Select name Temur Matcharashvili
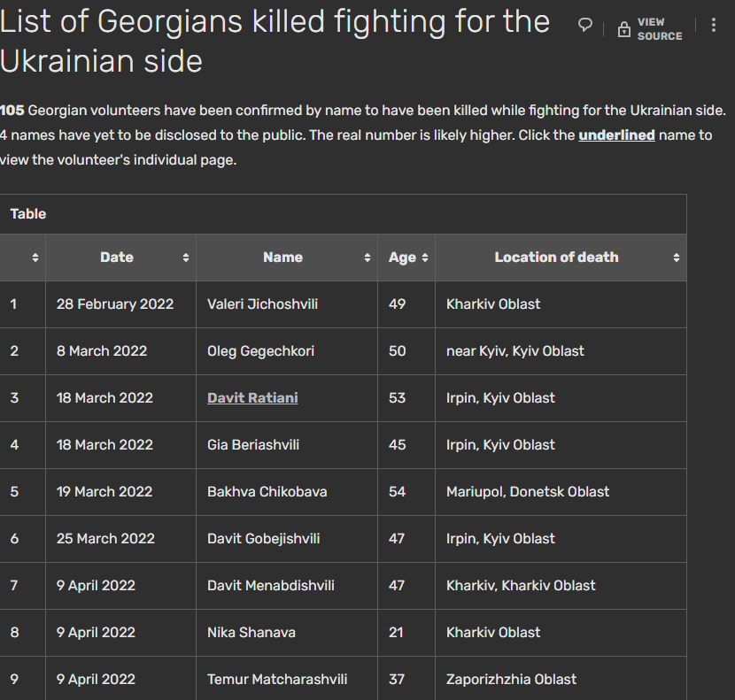Viewport: 735px width, 700px height. pos(277,679)
